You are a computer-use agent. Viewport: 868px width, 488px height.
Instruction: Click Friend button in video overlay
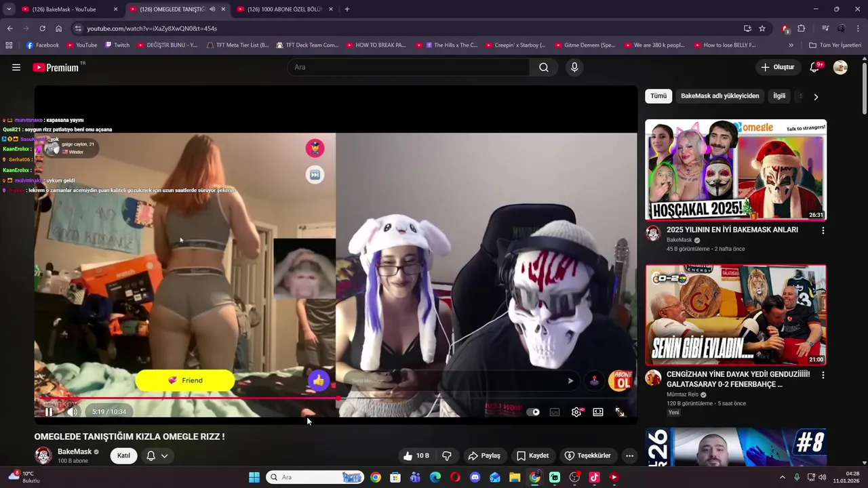pos(185,380)
